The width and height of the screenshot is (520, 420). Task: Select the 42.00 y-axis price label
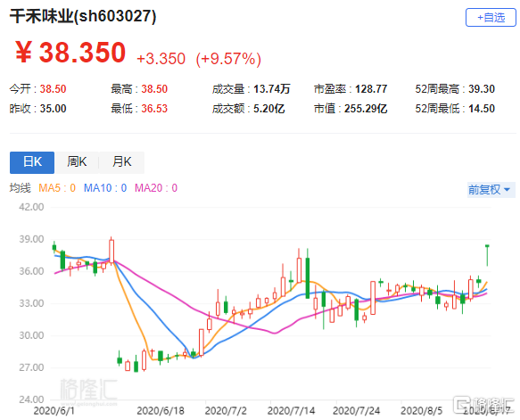click(31, 207)
